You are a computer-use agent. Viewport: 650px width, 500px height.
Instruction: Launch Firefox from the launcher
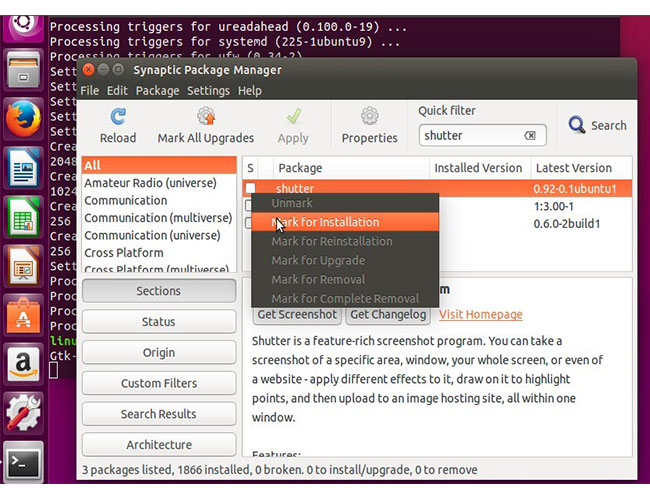point(23,119)
